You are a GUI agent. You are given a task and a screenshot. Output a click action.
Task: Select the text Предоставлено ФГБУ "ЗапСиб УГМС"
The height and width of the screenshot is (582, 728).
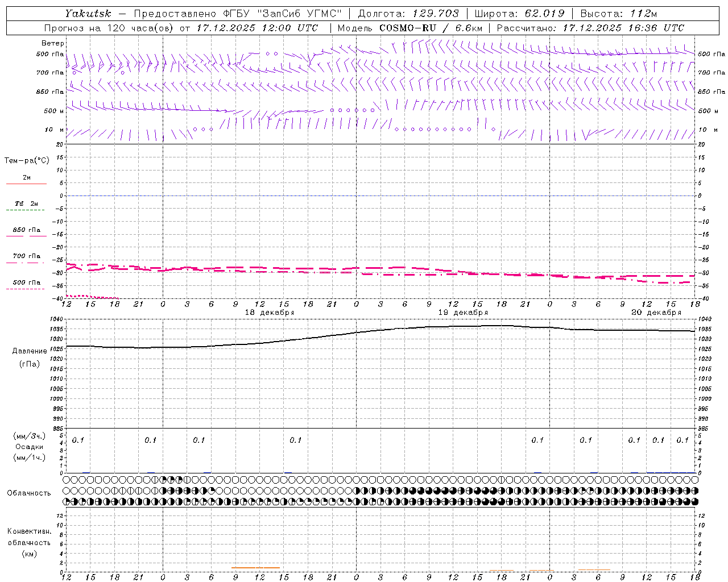pos(238,13)
